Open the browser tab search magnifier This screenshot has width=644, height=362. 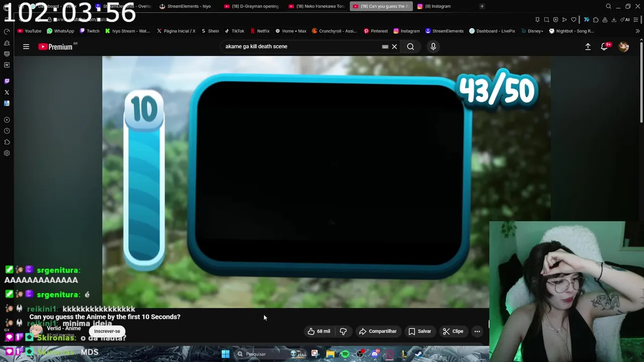pos(608,6)
